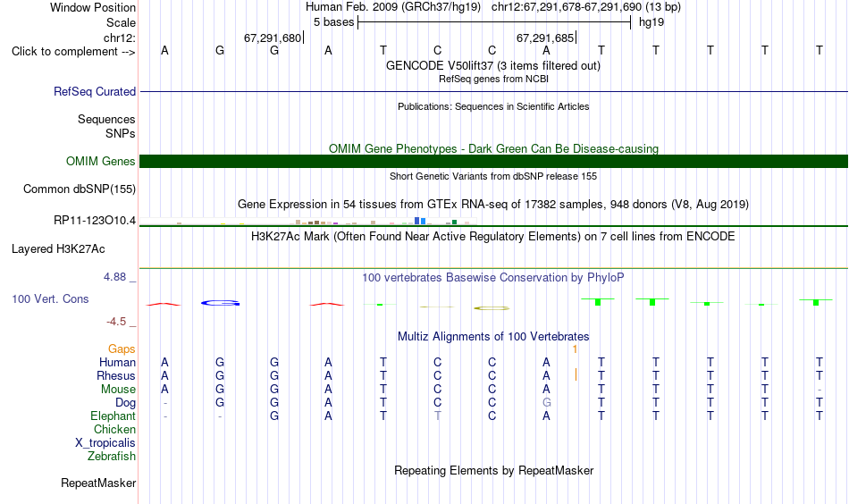Click the Rhesus species label
This screenshot has height=504, width=849.
116,375
